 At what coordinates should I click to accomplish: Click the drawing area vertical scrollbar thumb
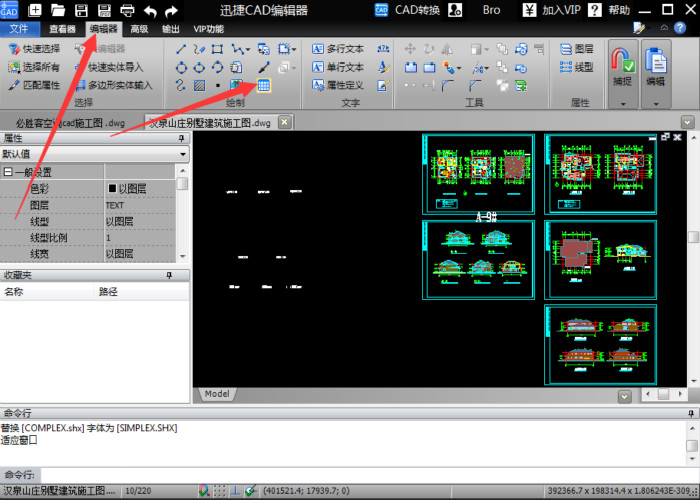pos(693,237)
